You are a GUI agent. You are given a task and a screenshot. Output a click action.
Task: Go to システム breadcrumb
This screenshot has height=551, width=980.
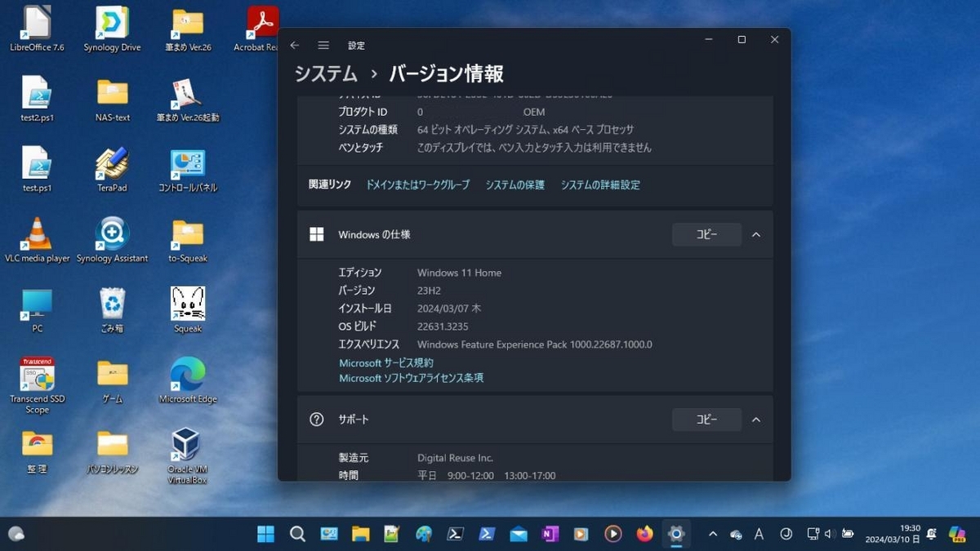tap(326, 73)
